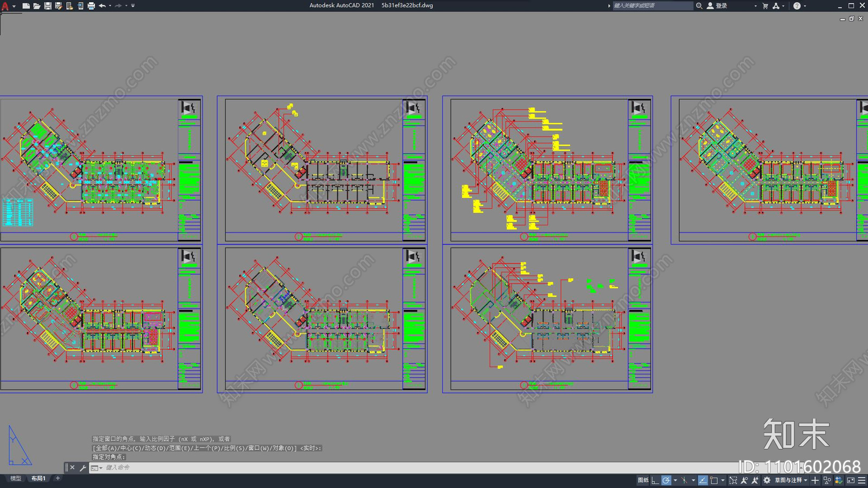The width and height of the screenshot is (868, 488).
Task: Toggle 2D Object Snap square icon
Action: pyautogui.click(x=714, y=480)
